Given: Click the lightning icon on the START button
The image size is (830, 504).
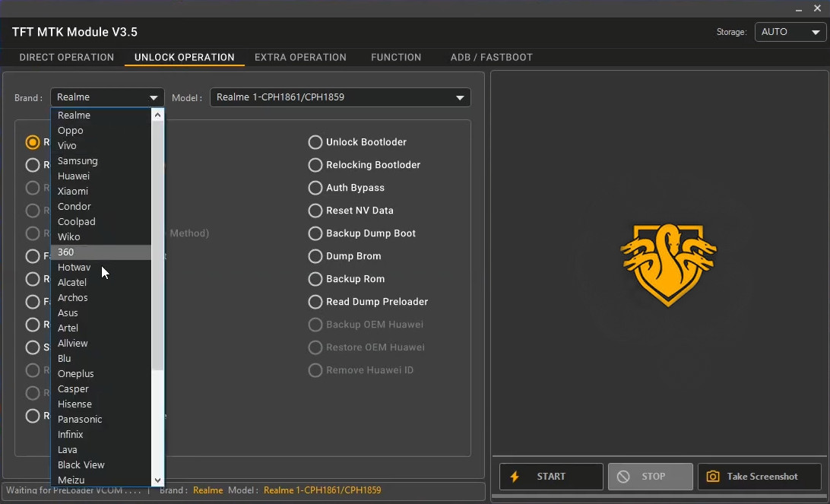Looking at the screenshot, I should (x=515, y=477).
